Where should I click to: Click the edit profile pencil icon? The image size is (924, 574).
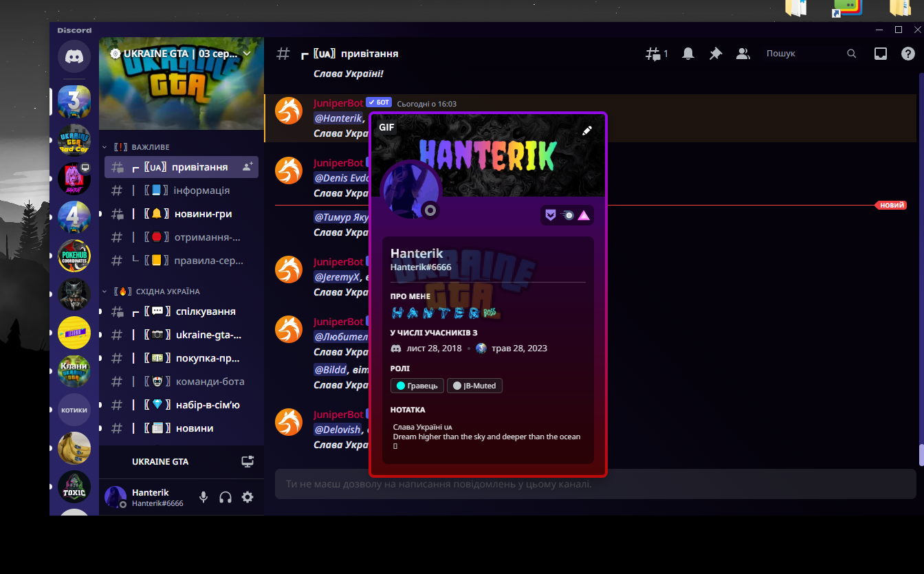pyautogui.click(x=587, y=131)
